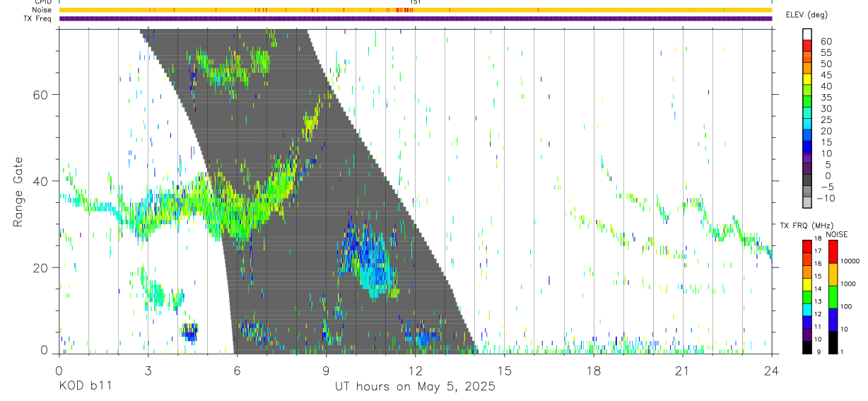Click NOISE legend label "1000"
868x401 pixels.
point(848,284)
